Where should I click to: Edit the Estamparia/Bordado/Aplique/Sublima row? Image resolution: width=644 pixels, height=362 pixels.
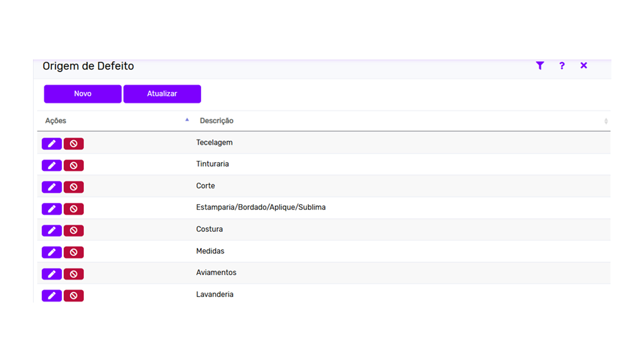pyautogui.click(x=52, y=209)
